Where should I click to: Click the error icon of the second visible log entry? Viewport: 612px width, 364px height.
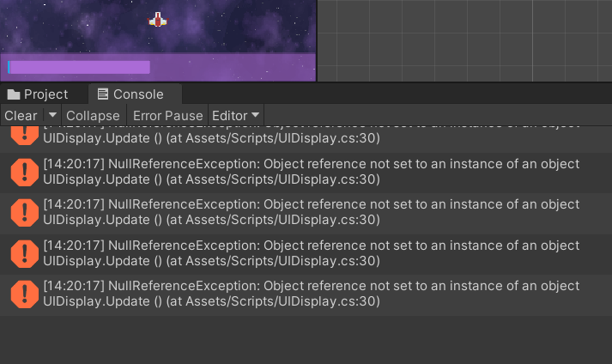point(24,172)
